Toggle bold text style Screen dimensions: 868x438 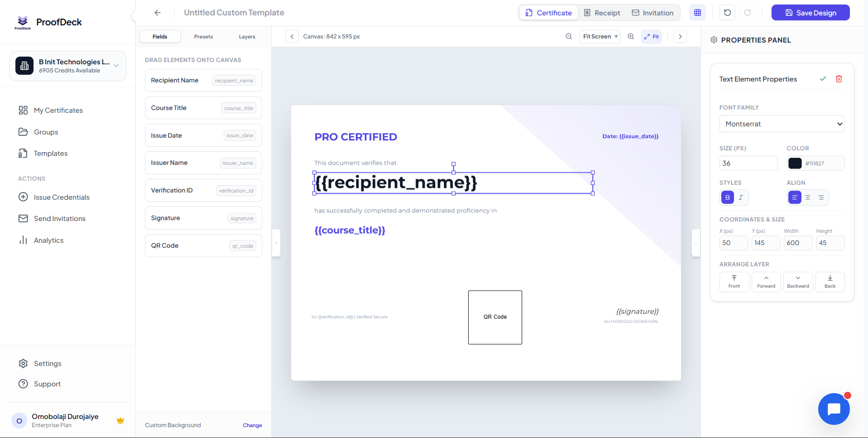click(x=728, y=197)
